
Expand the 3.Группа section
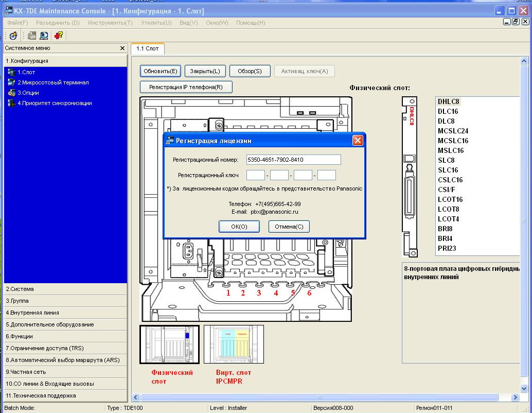[x=65, y=301]
